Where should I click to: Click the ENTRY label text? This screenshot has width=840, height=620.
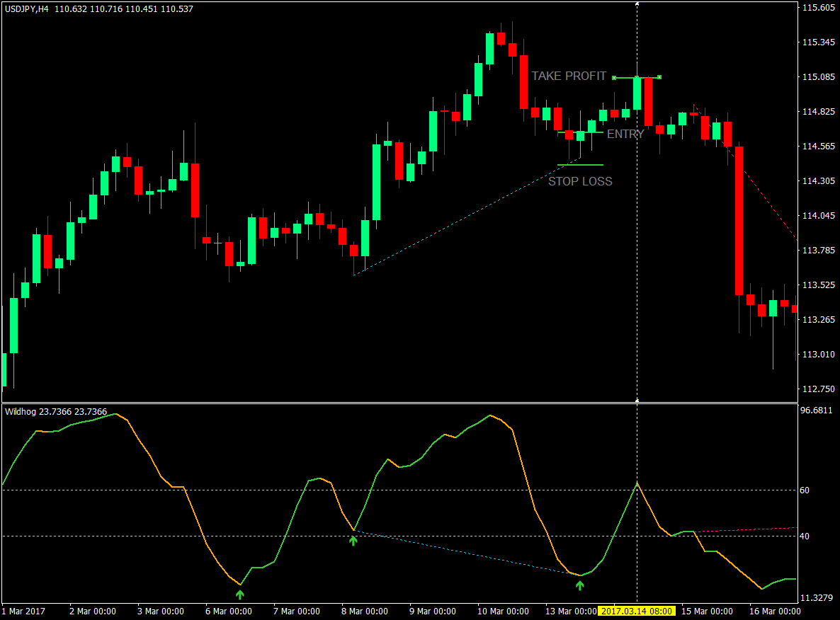pyautogui.click(x=626, y=134)
